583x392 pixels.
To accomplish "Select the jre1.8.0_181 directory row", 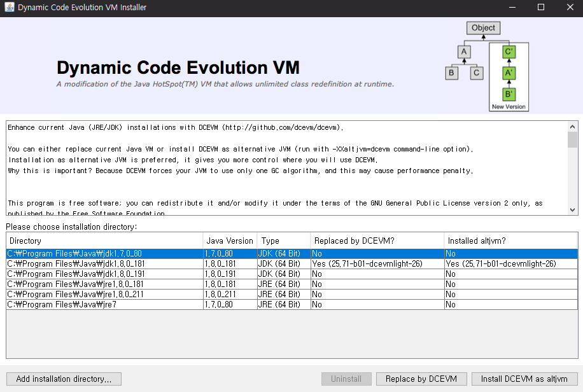I will (x=292, y=284).
